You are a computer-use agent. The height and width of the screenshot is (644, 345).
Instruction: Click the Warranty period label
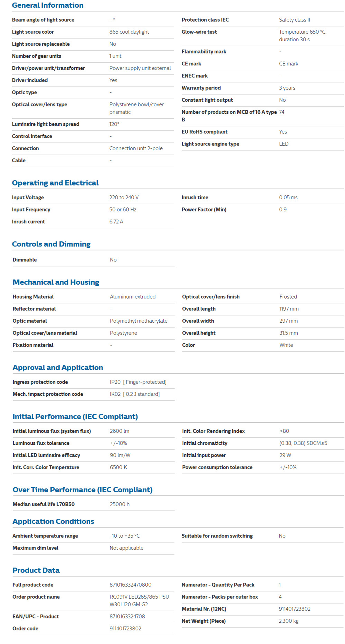point(201,88)
